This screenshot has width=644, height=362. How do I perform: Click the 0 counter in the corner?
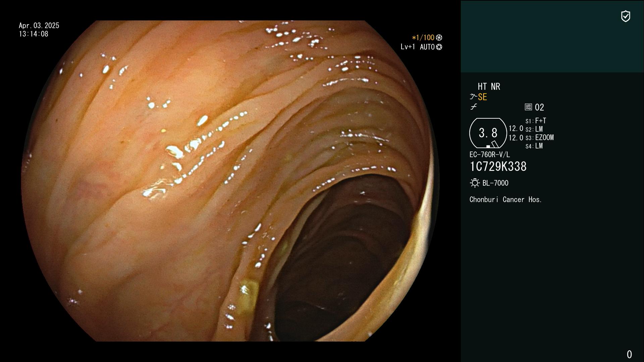[x=629, y=354]
